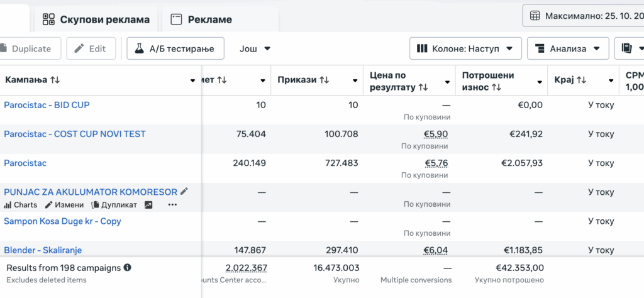This screenshot has width=644, height=298.
Task: Click the Дупликат action in hovered row
Action: pyautogui.click(x=114, y=205)
